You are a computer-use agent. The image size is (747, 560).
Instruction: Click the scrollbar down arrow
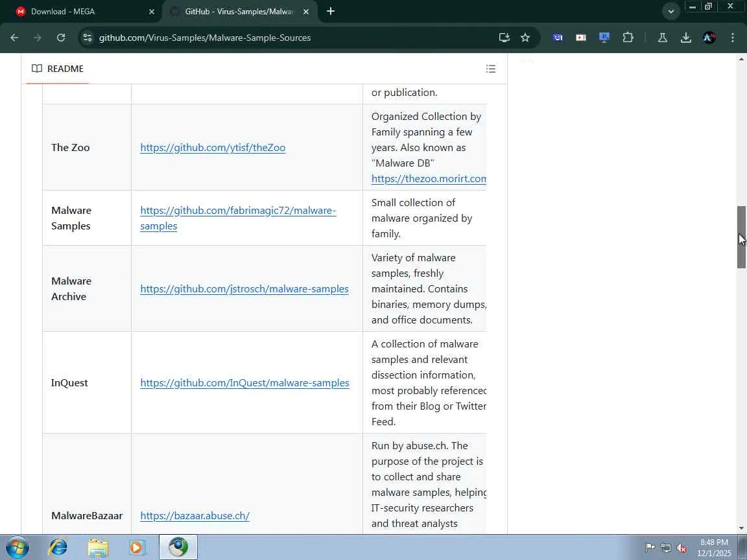(x=741, y=528)
